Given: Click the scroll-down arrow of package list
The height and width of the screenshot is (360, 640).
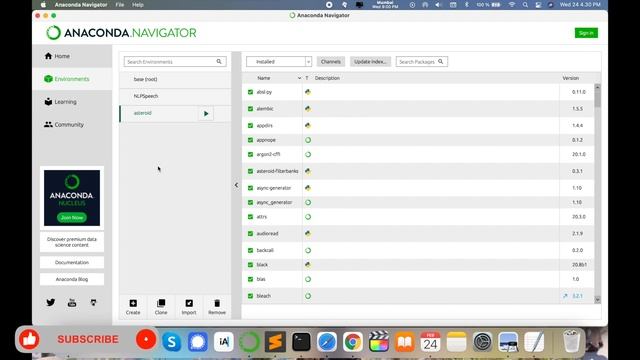Looking at the screenshot, I should click(x=598, y=300).
